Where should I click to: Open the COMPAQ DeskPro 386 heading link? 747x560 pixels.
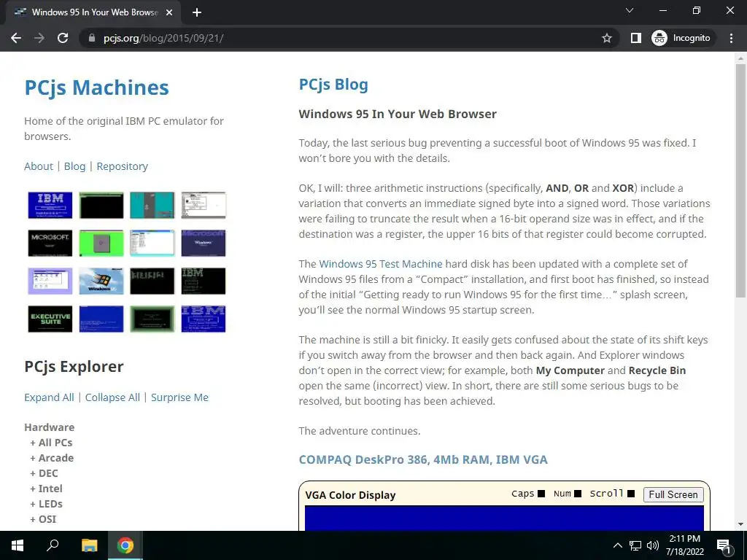(423, 459)
